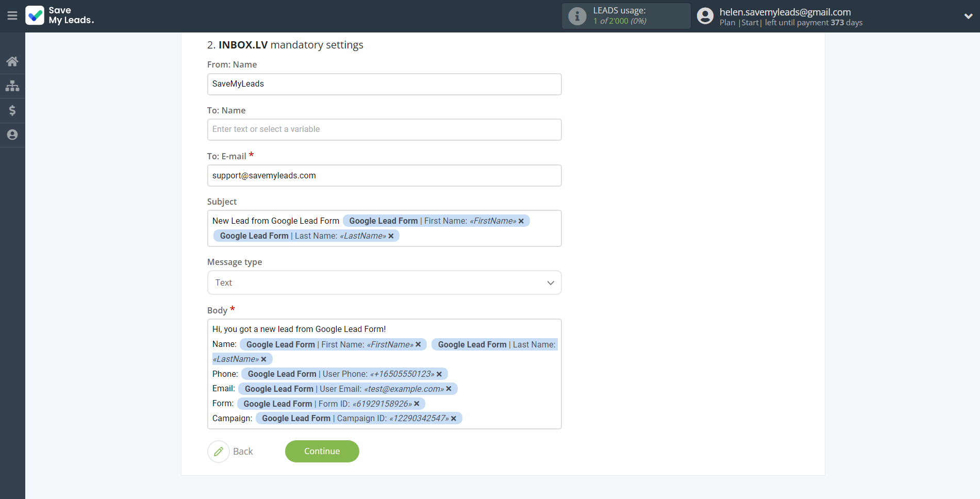Click the 'Campaign:' label in Body
Viewport: 980px width, 499px height.
coord(232,418)
